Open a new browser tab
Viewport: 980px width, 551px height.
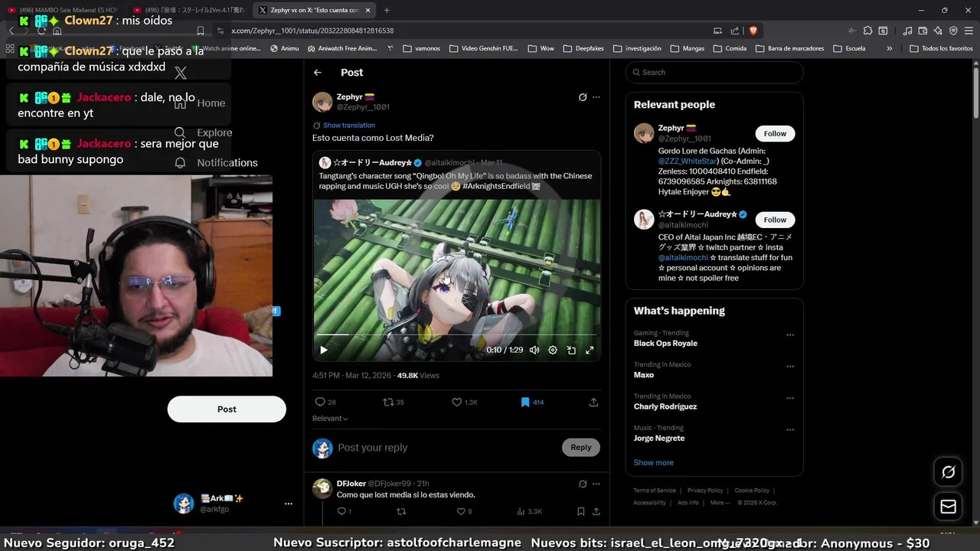point(387,10)
